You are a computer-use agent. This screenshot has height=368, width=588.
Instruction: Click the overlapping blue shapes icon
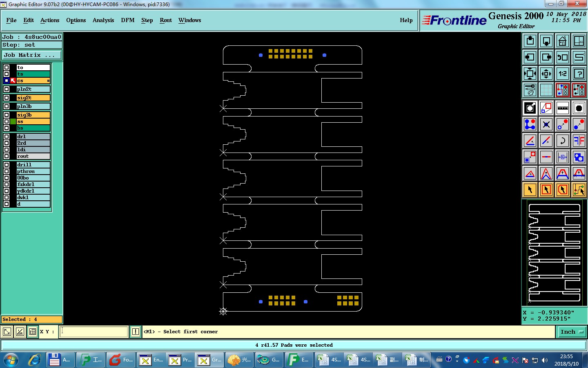(x=579, y=157)
